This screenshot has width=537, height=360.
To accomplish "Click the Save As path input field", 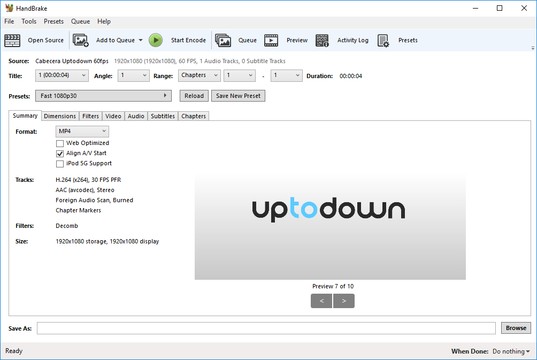I will click(266, 328).
